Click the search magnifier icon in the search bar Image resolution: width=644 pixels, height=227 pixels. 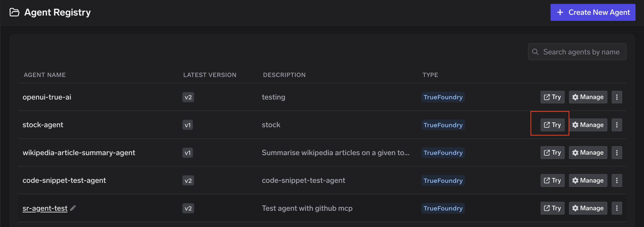[535, 51]
